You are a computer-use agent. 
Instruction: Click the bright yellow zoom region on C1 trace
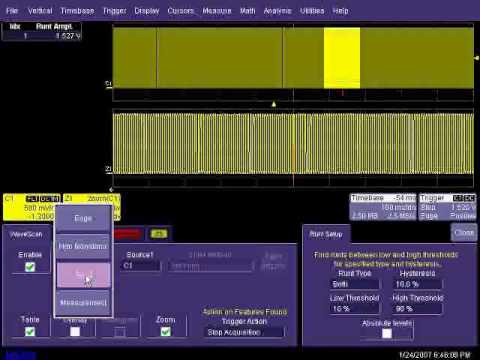[342, 58]
